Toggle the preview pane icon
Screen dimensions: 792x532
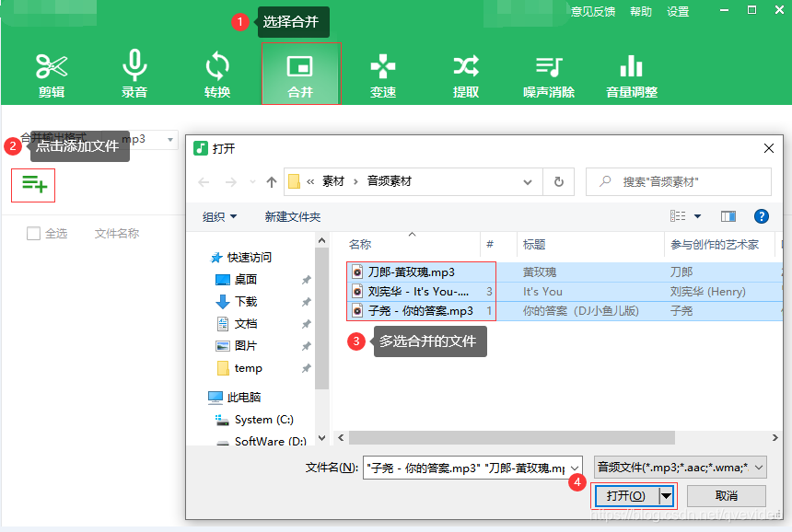tap(728, 216)
